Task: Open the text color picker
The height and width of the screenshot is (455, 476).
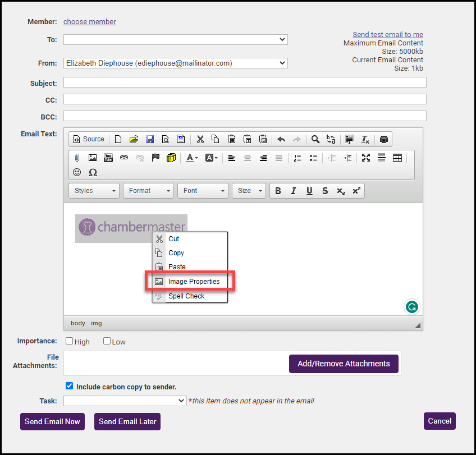Action: click(x=192, y=158)
